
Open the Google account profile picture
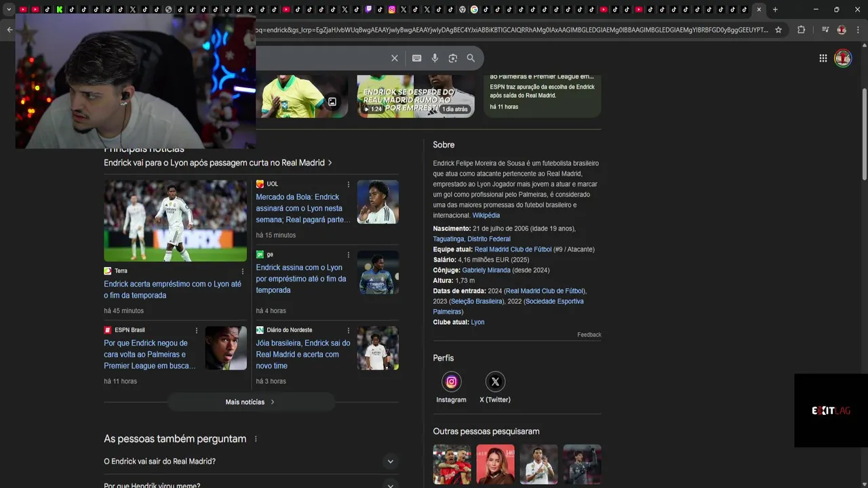tap(843, 58)
